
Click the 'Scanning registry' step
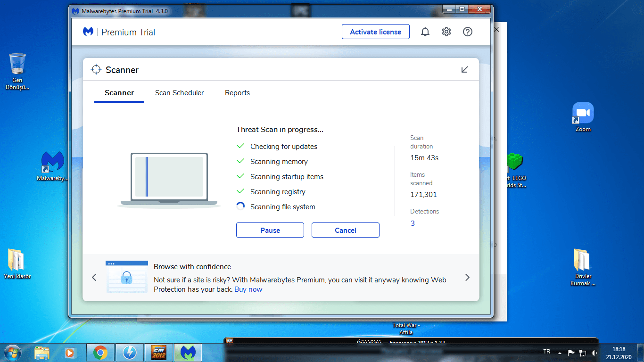tap(278, 192)
